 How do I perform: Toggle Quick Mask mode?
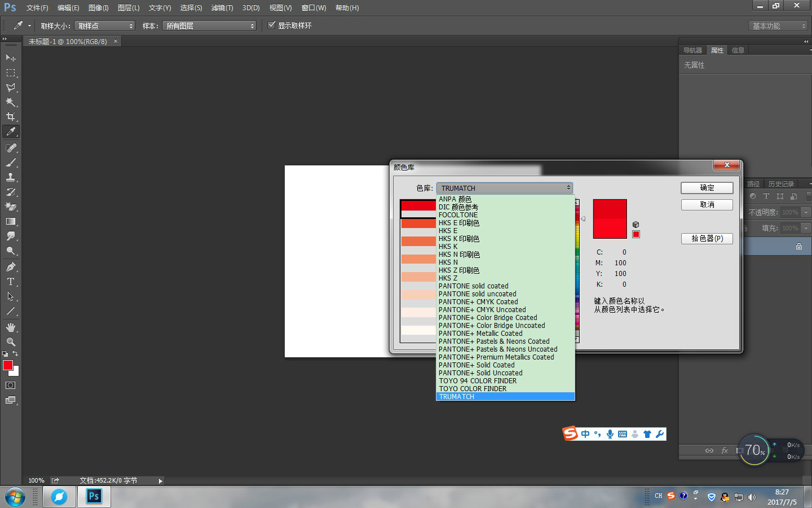(x=11, y=386)
